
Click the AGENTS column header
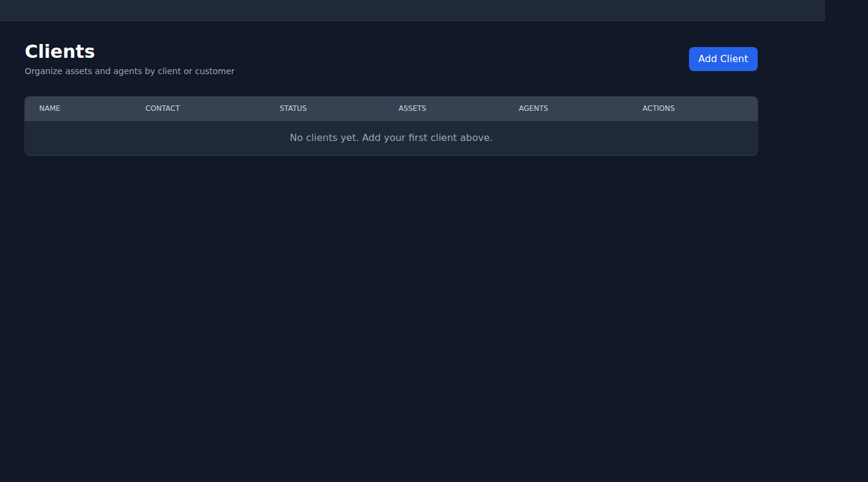point(533,108)
